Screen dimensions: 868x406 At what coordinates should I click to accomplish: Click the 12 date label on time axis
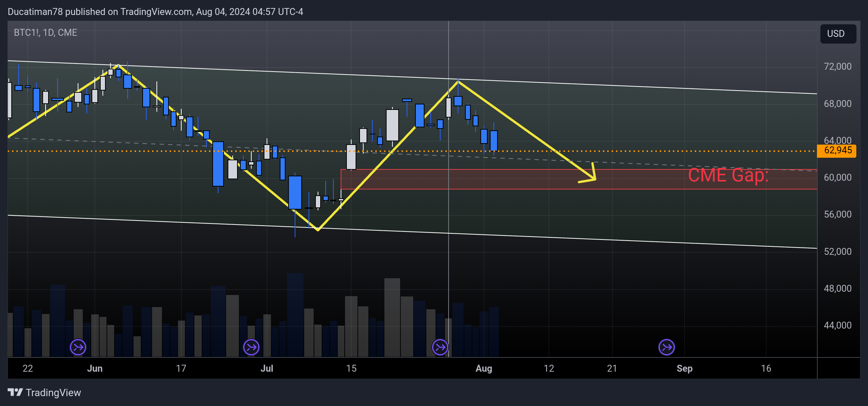(x=549, y=368)
